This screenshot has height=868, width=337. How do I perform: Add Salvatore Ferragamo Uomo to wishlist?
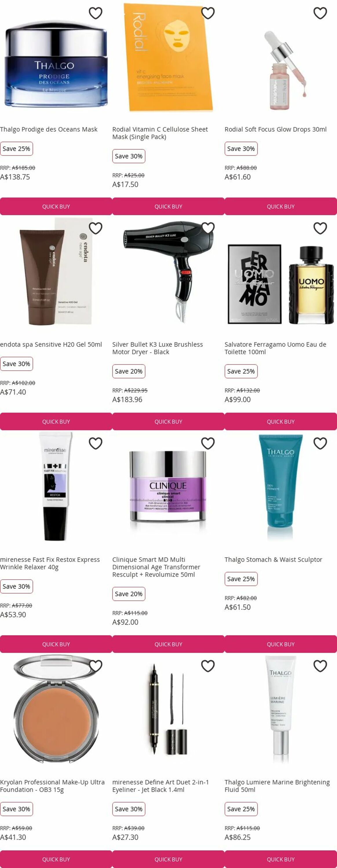[x=320, y=228]
